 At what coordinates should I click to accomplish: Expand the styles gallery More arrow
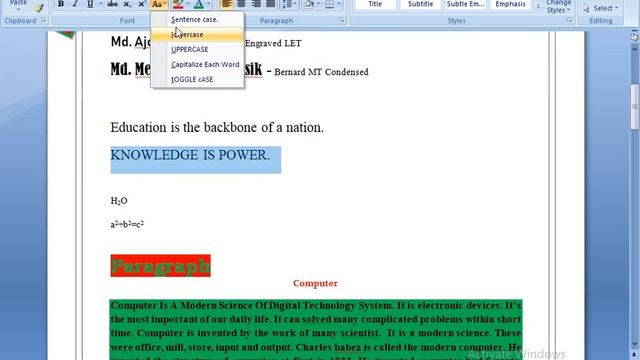click(x=538, y=6)
